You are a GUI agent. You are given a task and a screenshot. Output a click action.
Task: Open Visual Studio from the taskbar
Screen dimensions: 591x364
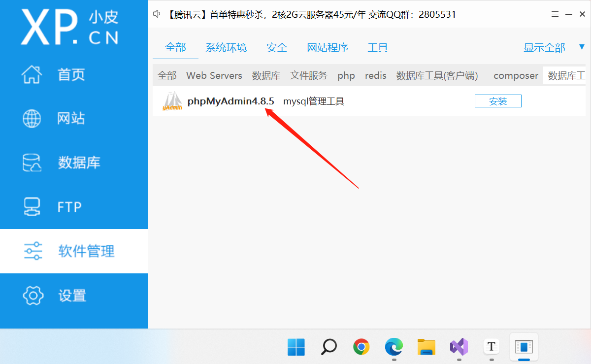(x=459, y=347)
